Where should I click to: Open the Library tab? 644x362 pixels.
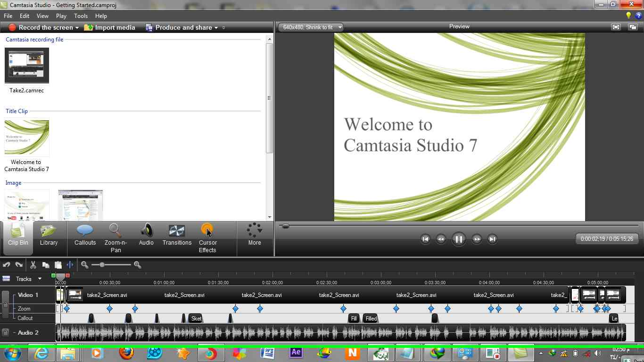point(49,235)
